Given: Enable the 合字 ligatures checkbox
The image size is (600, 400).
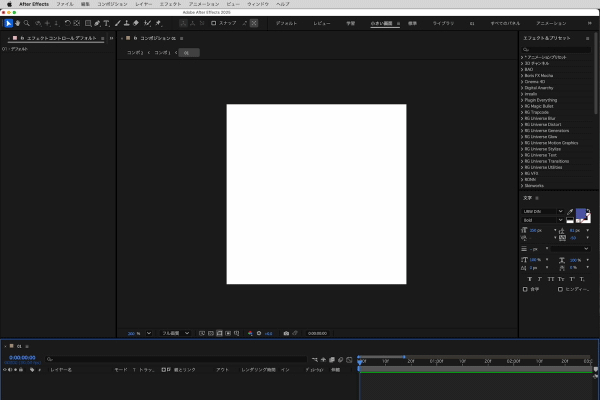Looking at the screenshot, I should 525,289.
